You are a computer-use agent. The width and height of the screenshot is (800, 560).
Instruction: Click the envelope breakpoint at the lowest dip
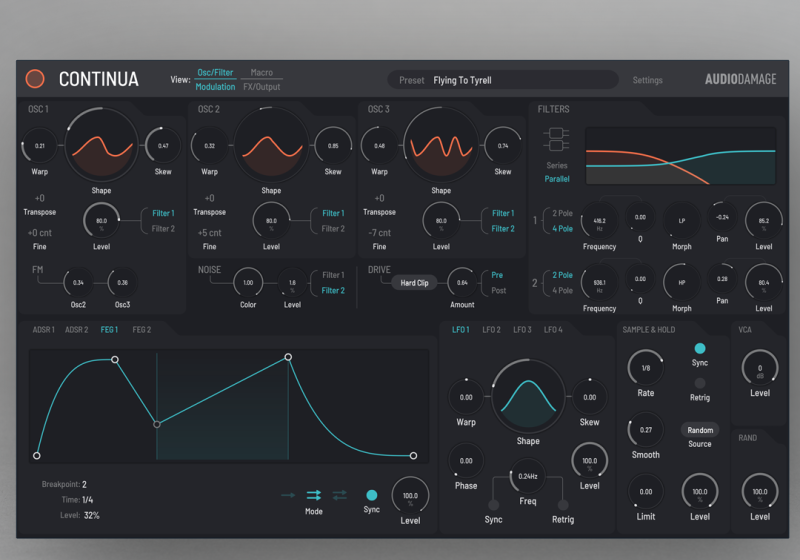pyautogui.click(x=157, y=424)
